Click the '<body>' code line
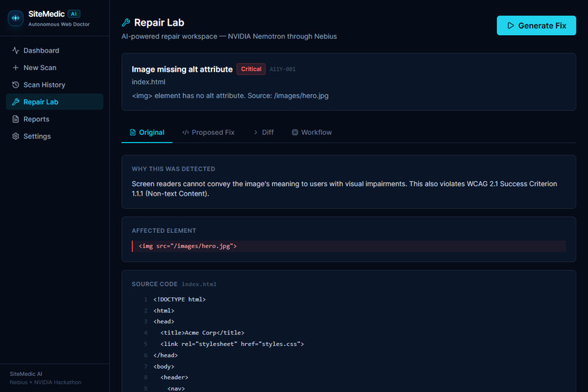The height and width of the screenshot is (392, 588). point(163,366)
